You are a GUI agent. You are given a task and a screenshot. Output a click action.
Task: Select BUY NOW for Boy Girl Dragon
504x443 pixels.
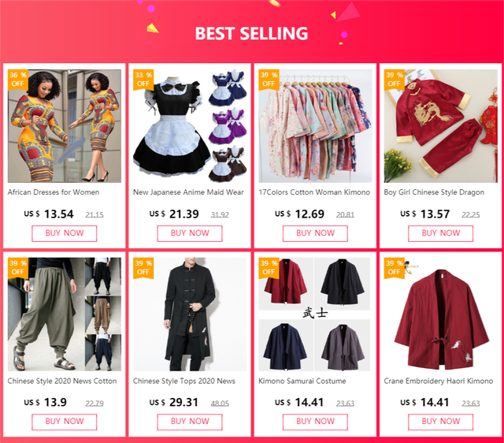tap(440, 233)
